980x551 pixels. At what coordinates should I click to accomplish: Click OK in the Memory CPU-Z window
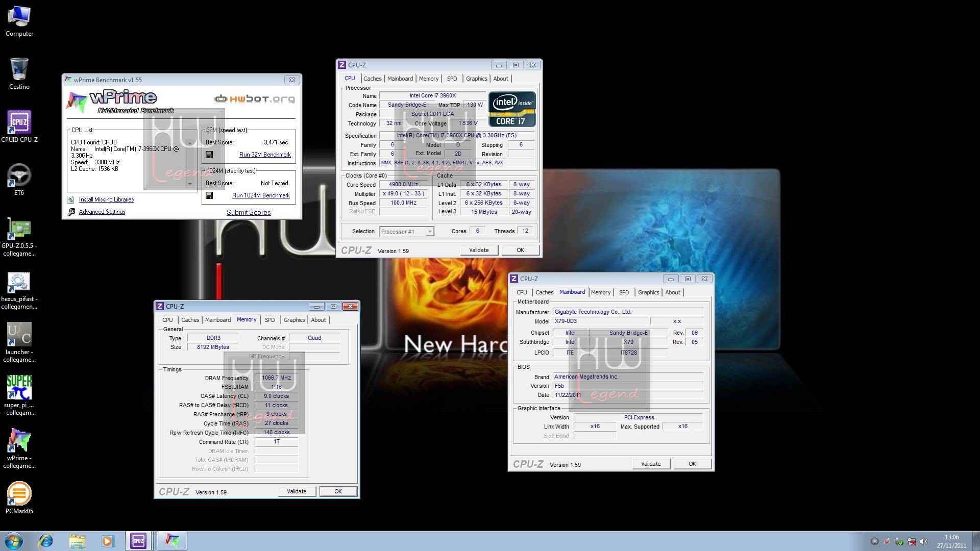pos(338,491)
